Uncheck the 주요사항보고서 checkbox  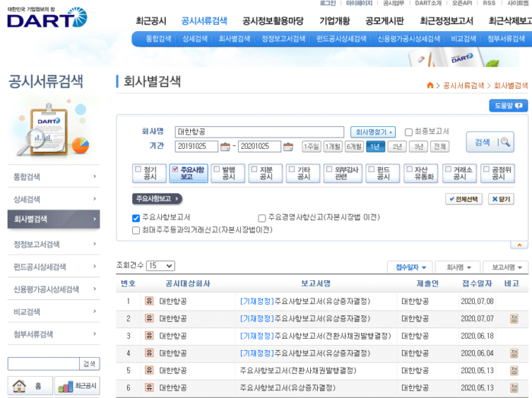click(136, 218)
